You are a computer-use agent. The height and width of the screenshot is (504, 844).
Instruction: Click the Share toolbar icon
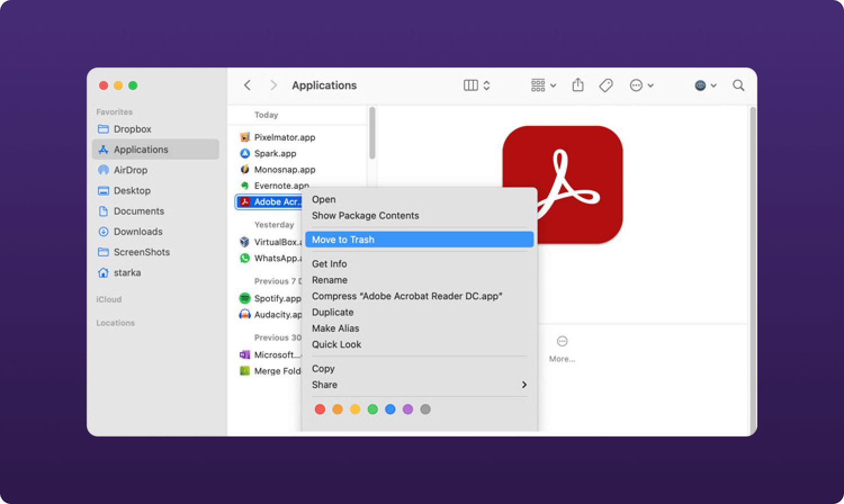click(578, 85)
